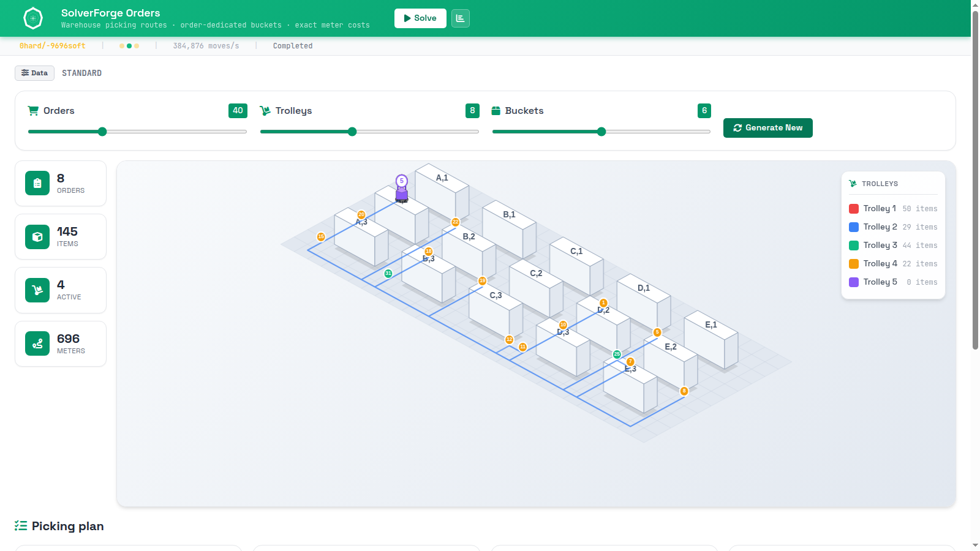This screenshot has height=551, width=980.
Task: Click the Picking plan checklist icon
Action: pos(21,526)
